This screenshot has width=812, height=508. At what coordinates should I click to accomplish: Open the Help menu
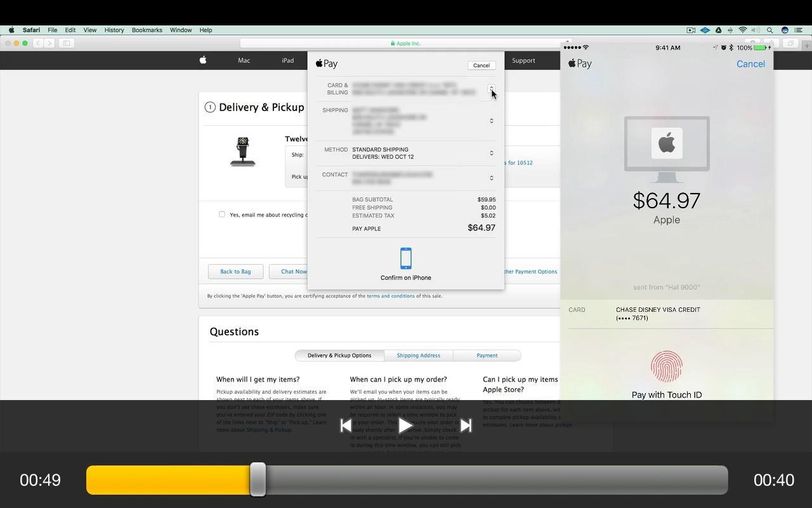tap(206, 30)
